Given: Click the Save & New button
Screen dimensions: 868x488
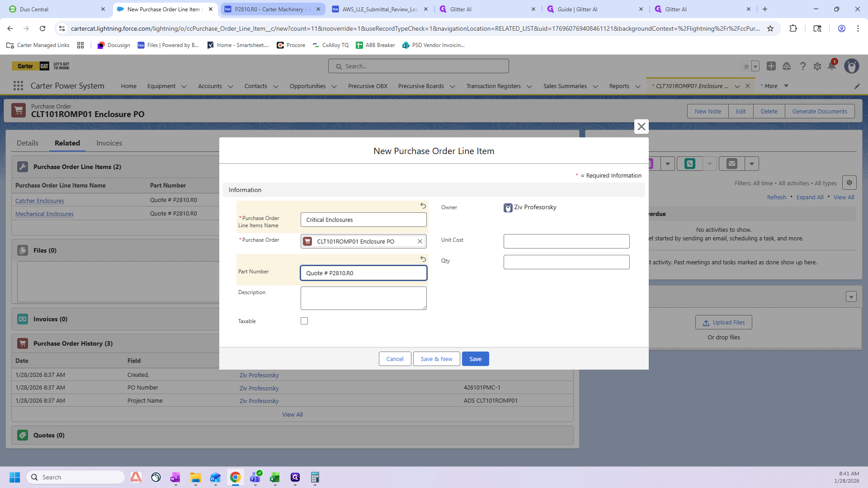Looking at the screenshot, I should [436, 359].
